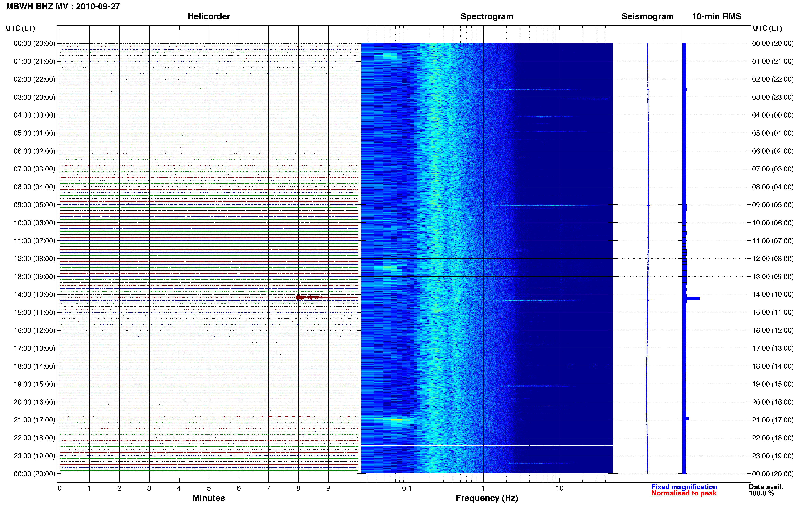The height and width of the screenshot is (508, 812).
Task: Click left time label '00:00 (20:00)' at top
Action: 34,43
